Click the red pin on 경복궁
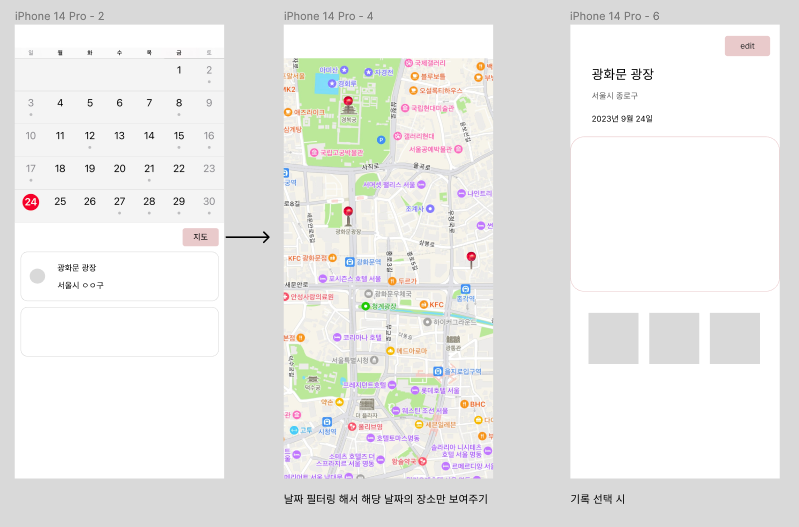This screenshot has width=799, height=527. tap(348, 102)
